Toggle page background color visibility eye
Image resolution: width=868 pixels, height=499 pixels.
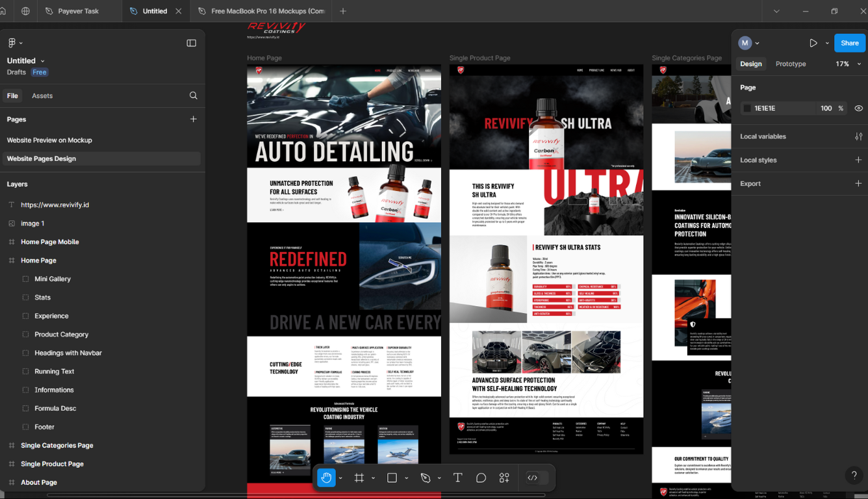(858, 109)
